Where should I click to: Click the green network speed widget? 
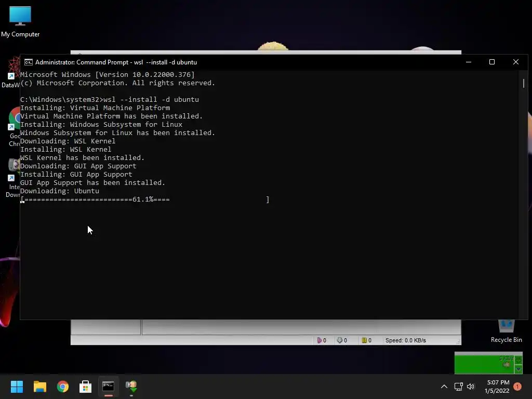click(488, 363)
